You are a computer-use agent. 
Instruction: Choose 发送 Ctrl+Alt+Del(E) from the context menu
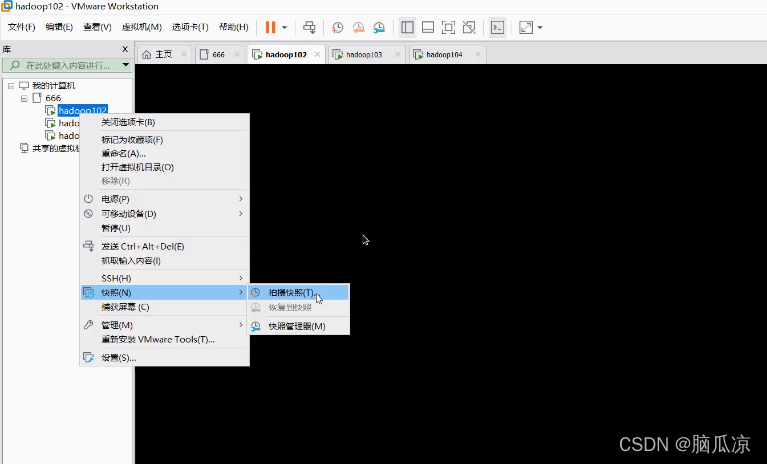165,246
